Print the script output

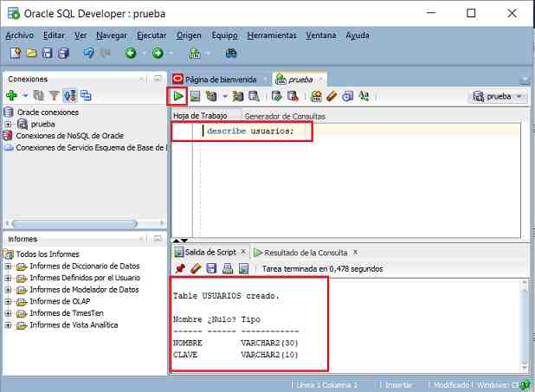click(228, 269)
